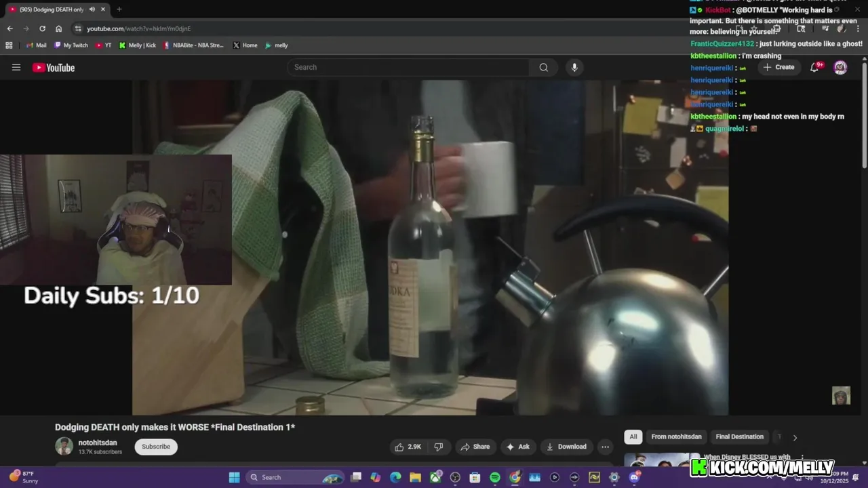Like the video with thumbs up
Viewport: 868px width, 488px height.
click(x=408, y=447)
